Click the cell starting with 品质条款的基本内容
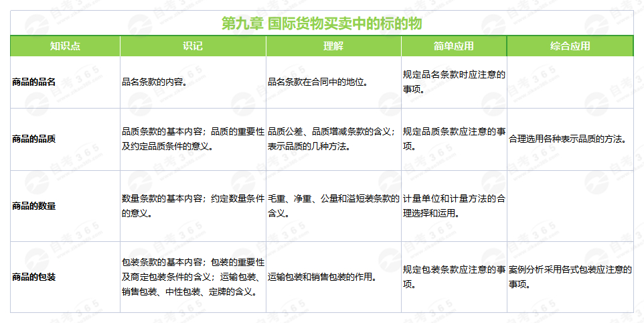Screen dimensions: 644x323 click(193, 139)
